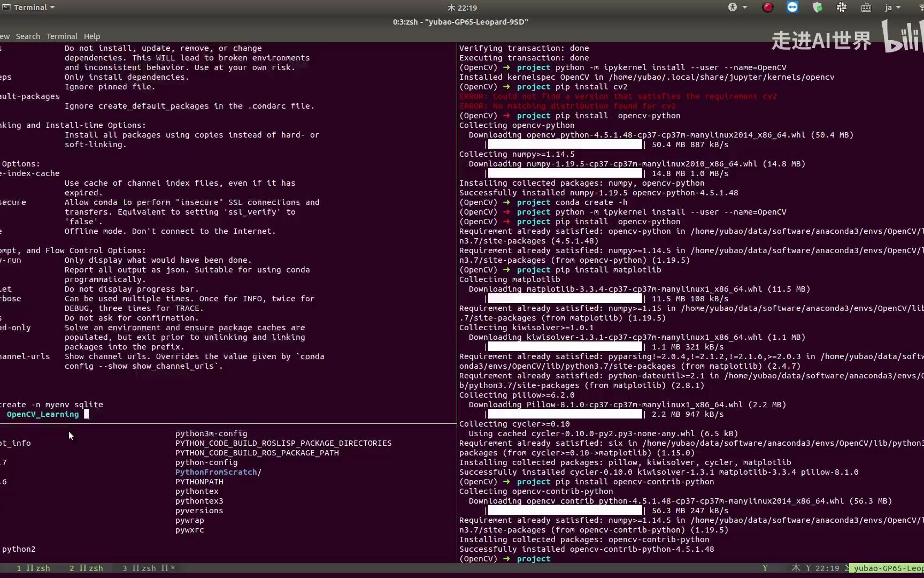The image size is (924, 578).
Task: Click the pywrap completion entry
Action: (x=190, y=520)
